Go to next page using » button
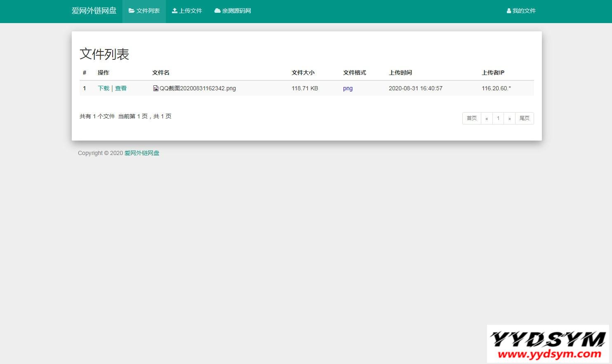The height and width of the screenshot is (364, 612). [x=509, y=118]
